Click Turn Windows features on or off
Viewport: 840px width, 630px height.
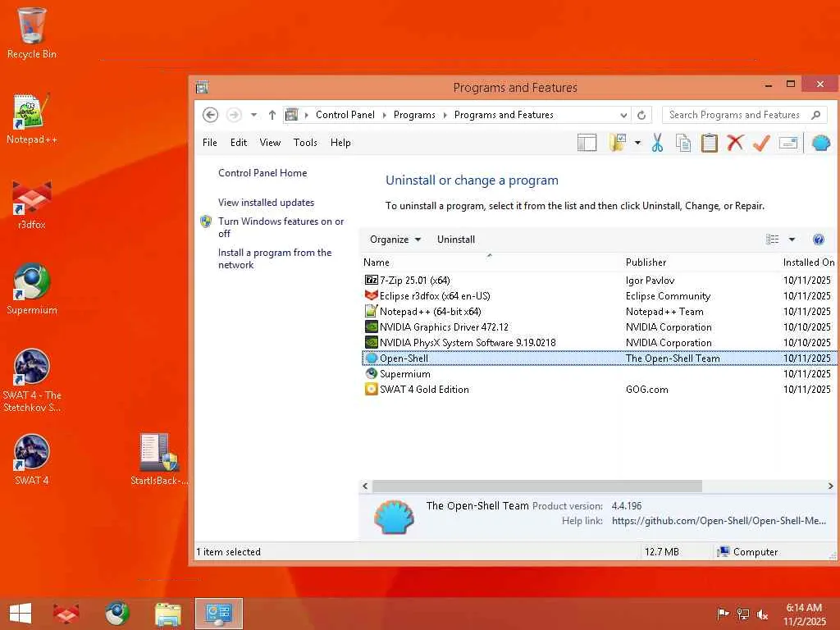click(x=281, y=227)
